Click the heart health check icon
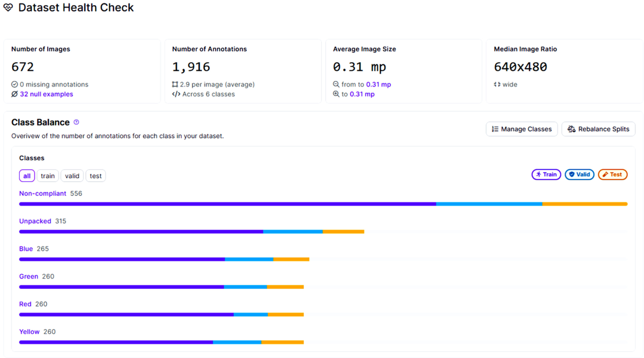The width and height of the screenshot is (644, 358). pos(8,8)
